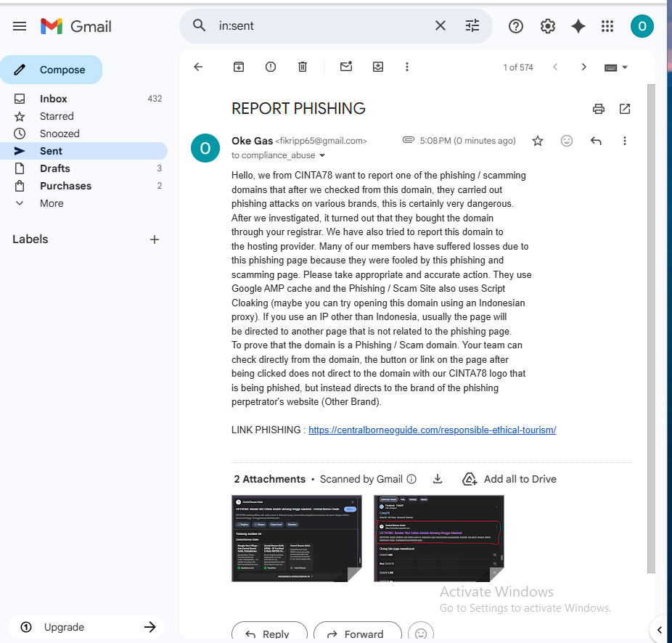This screenshot has height=643, width=672.
Task: Click the Gmail logo
Action: coord(76,26)
